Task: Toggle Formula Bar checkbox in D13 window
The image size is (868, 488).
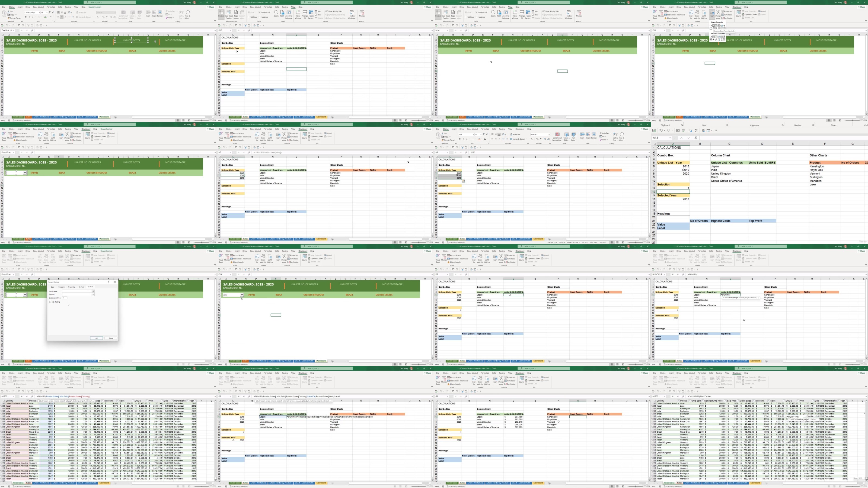Action: tap(260, 12)
